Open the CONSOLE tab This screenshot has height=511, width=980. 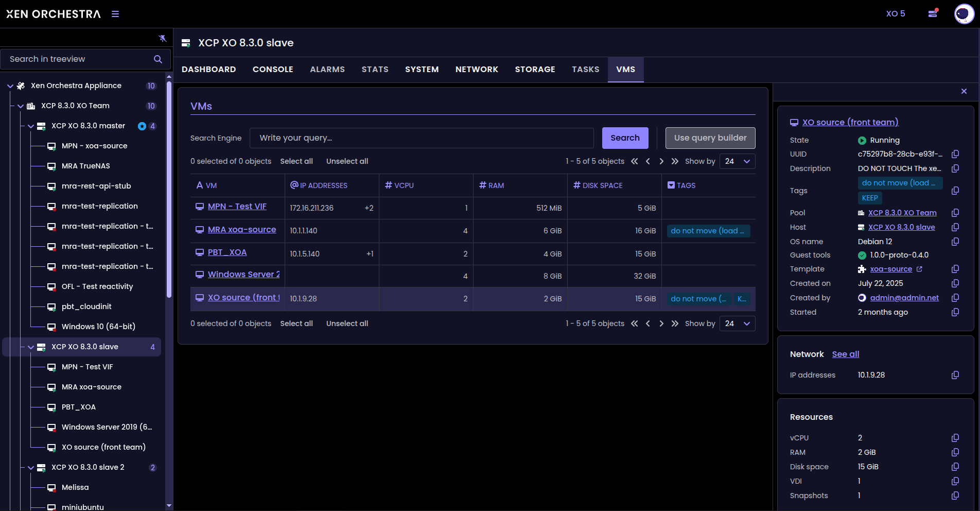273,70
